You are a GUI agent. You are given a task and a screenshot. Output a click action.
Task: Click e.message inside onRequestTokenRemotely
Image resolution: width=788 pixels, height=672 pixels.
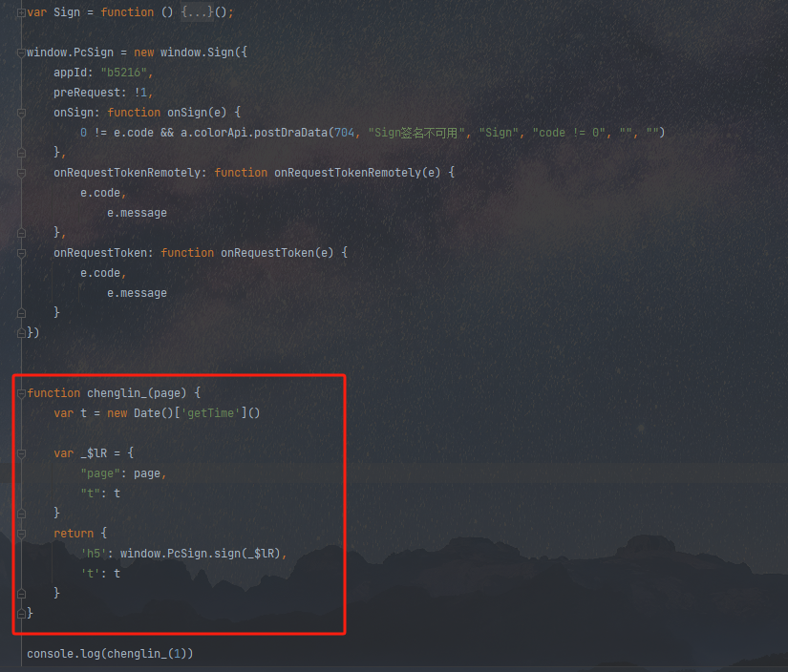click(137, 213)
